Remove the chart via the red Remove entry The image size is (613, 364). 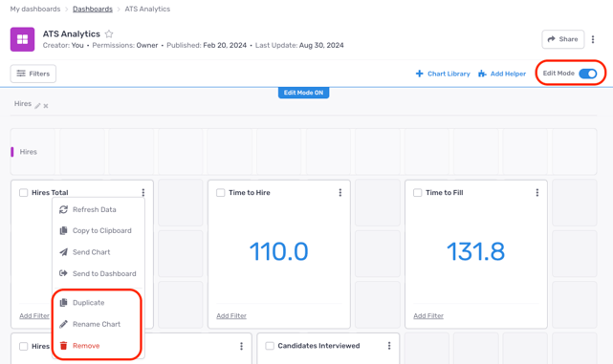(99, 346)
